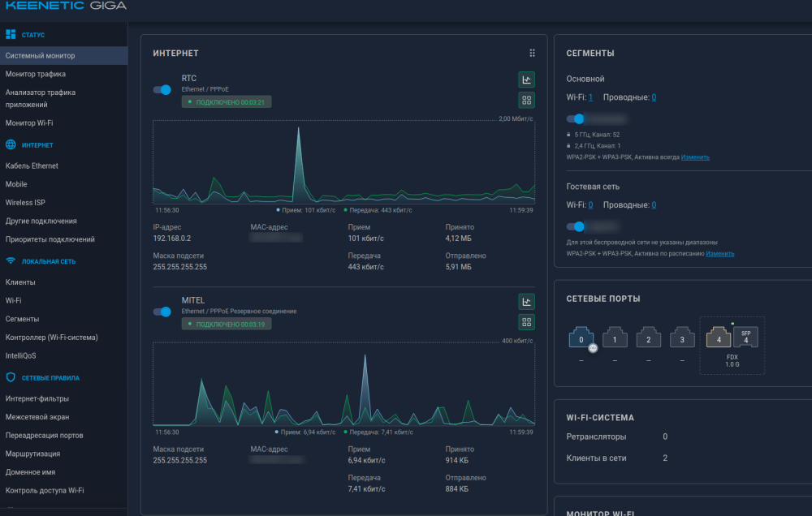Click the Network Rules shield icon
The width and height of the screenshot is (812, 516).
tap(11, 377)
